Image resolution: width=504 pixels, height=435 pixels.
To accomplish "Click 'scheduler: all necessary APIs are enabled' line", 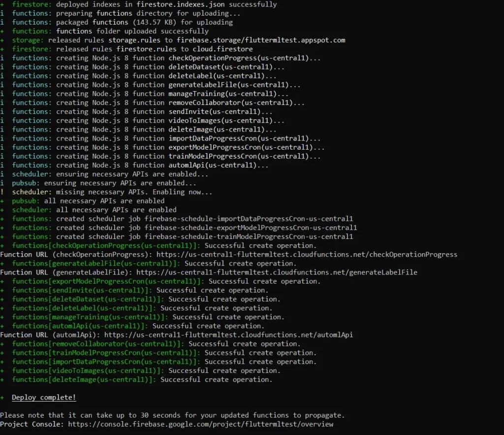I will [x=89, y=210].
